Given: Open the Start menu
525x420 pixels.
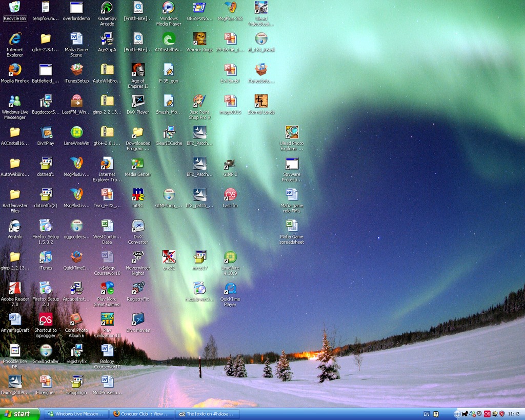Looking at the screenshot, I should click(x=21, y=414).
